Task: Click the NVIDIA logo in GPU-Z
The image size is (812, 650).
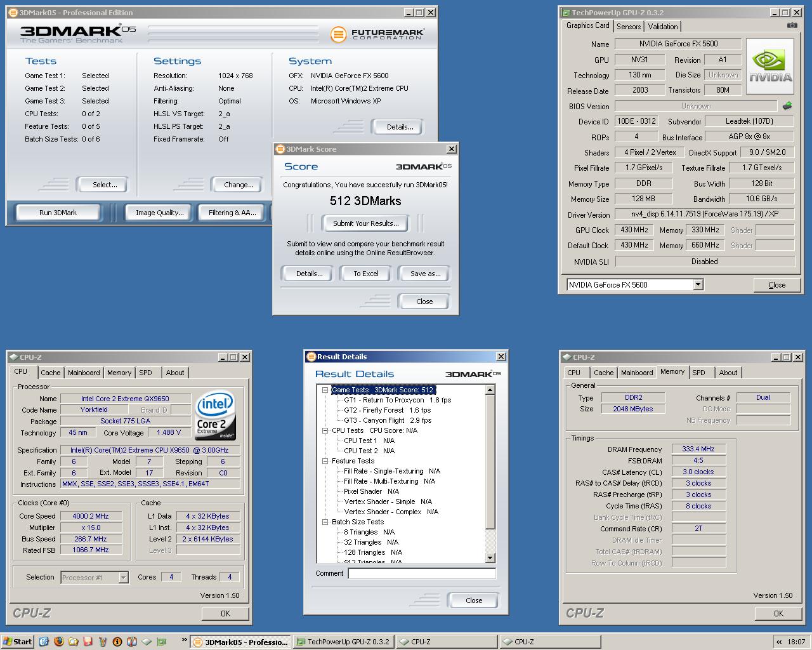Action: pyautogui.click(x=770, y=67)
